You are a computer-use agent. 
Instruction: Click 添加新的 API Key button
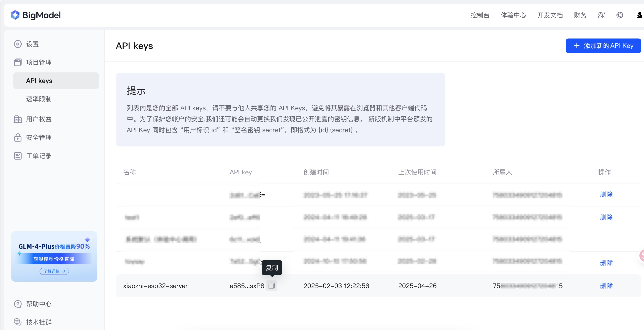click(x=603, y=46)
